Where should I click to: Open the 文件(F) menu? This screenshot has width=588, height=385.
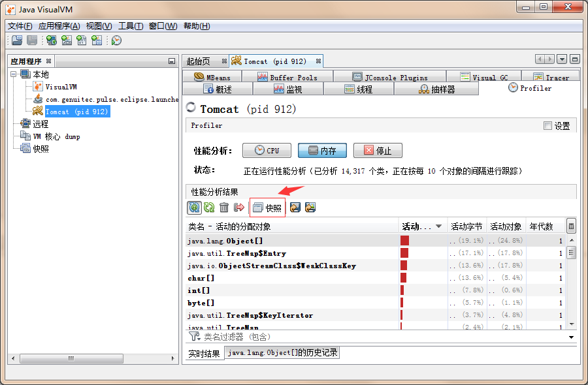20,26
